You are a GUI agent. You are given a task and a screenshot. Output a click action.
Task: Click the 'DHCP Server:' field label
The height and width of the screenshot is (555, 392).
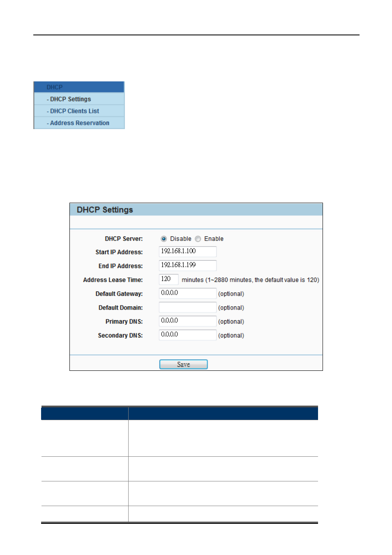click(x=124, y=239)
